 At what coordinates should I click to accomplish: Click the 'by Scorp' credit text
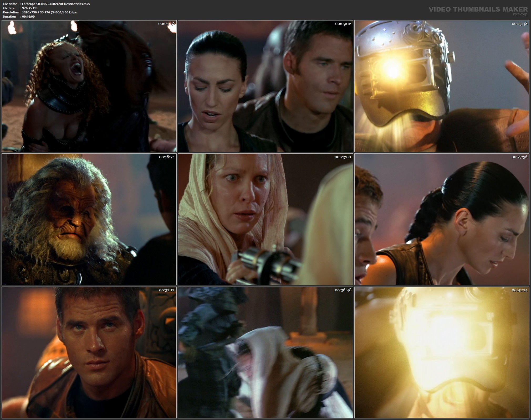(x=520, y=14)
